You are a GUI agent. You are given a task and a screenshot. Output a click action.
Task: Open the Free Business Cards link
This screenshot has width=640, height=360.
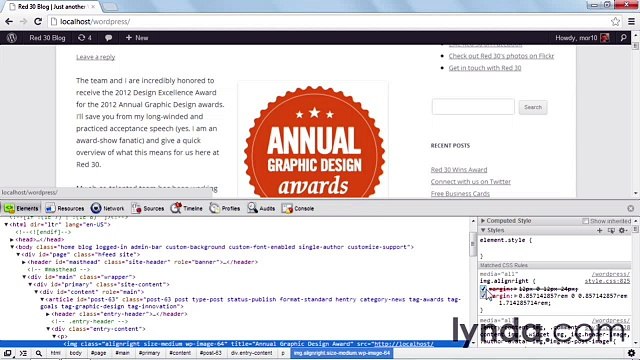click(x=460, y=193)
